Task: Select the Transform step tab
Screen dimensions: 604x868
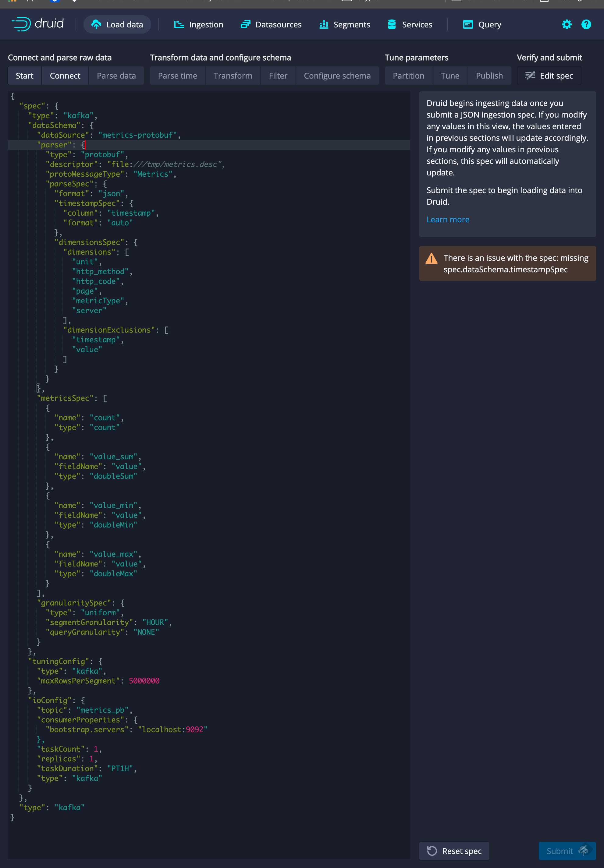Action: [233, 76]
